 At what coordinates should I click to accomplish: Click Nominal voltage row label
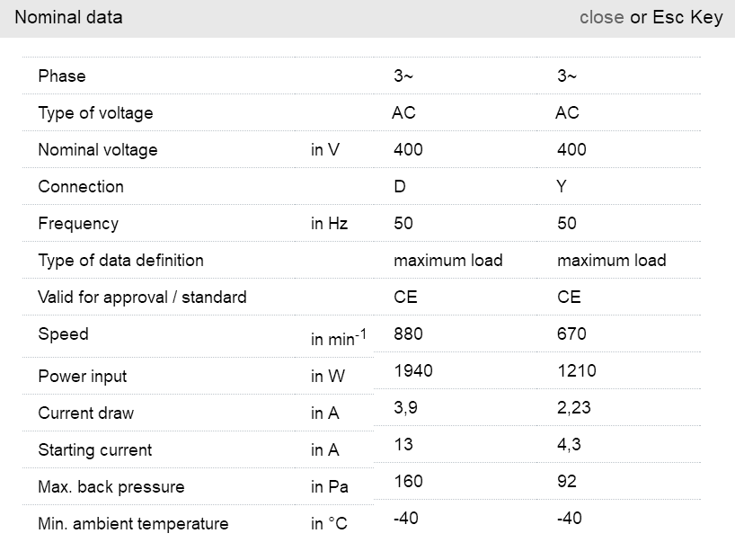point(97,150)
